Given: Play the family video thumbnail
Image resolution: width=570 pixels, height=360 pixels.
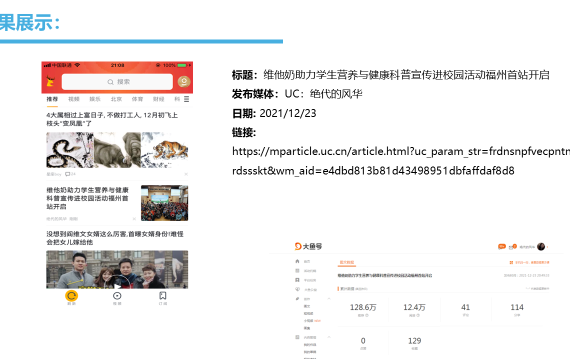Looking at the screenshot, I should [x=117, y=269].
